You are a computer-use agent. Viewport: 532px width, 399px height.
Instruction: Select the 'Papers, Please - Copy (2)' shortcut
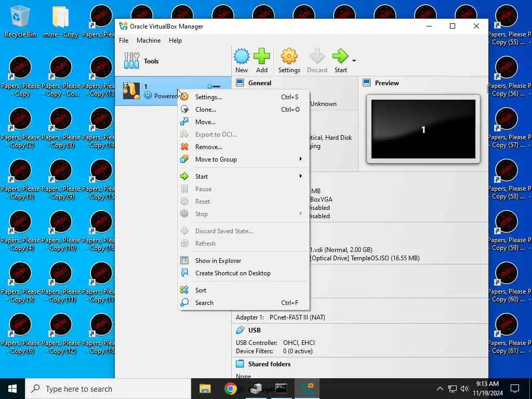coord(20,128)
